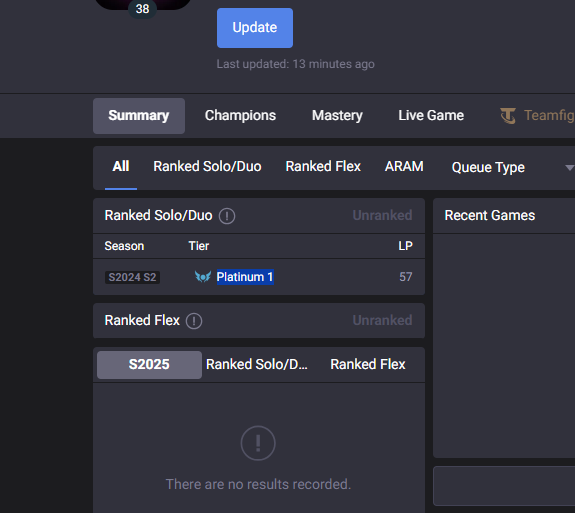Switch to the Champions tab

coord(240,116)
